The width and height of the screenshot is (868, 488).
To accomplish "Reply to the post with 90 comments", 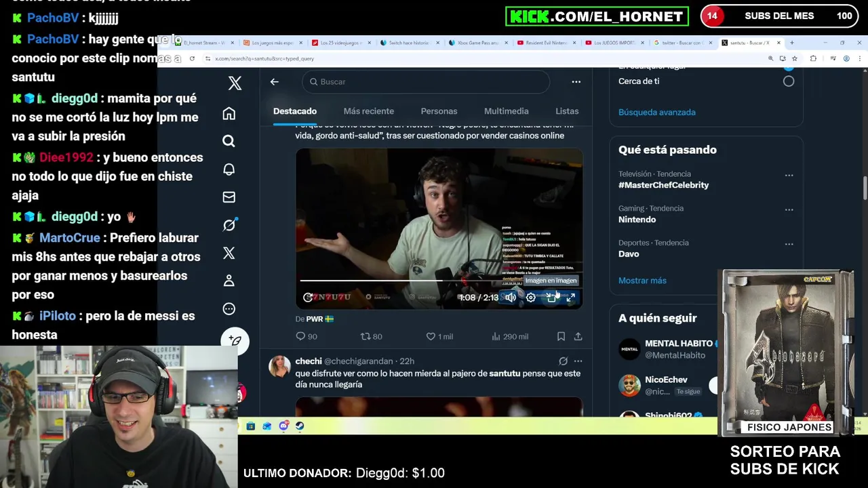I will click(307, 336).
